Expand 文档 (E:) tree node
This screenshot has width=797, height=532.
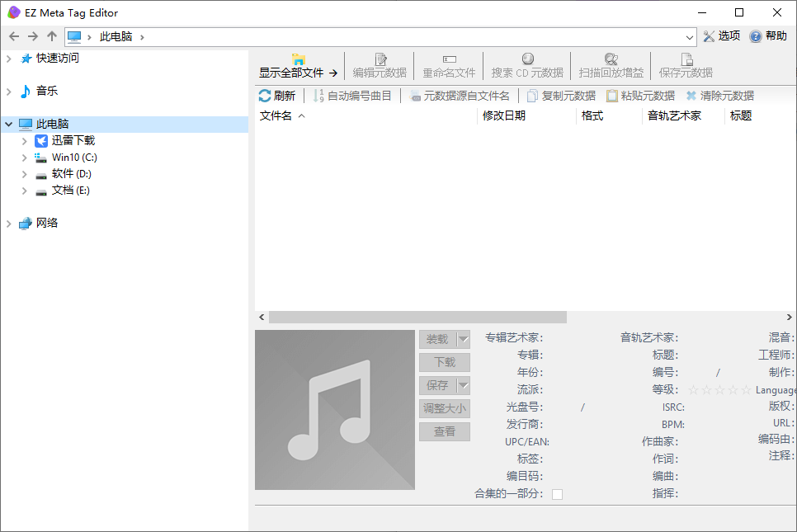tap(25, 191)
